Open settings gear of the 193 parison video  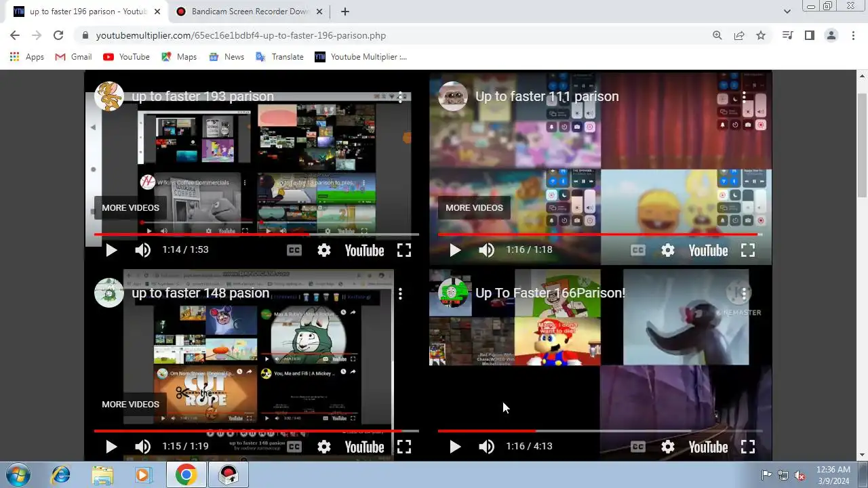pyautogui.click(x=324, y=250)
